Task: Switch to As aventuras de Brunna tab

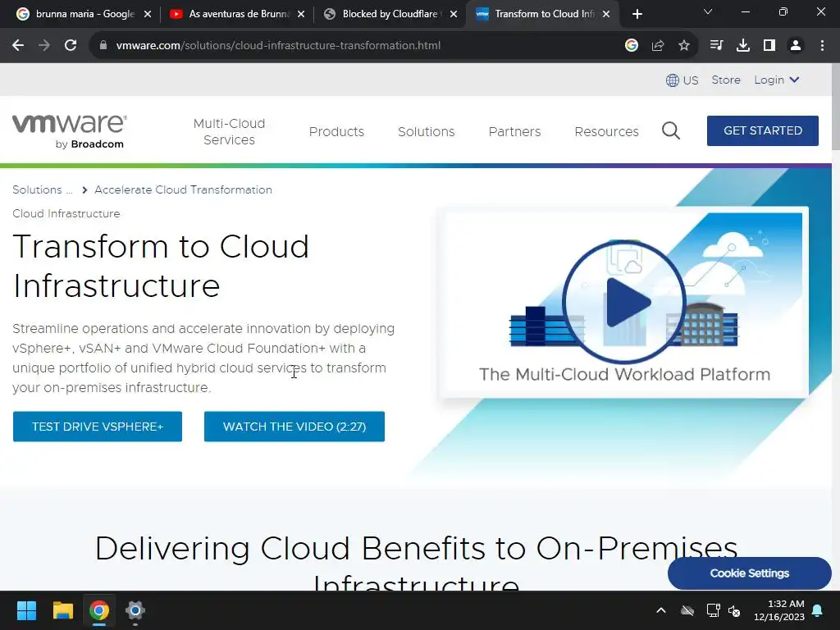Action: point(235,14)
